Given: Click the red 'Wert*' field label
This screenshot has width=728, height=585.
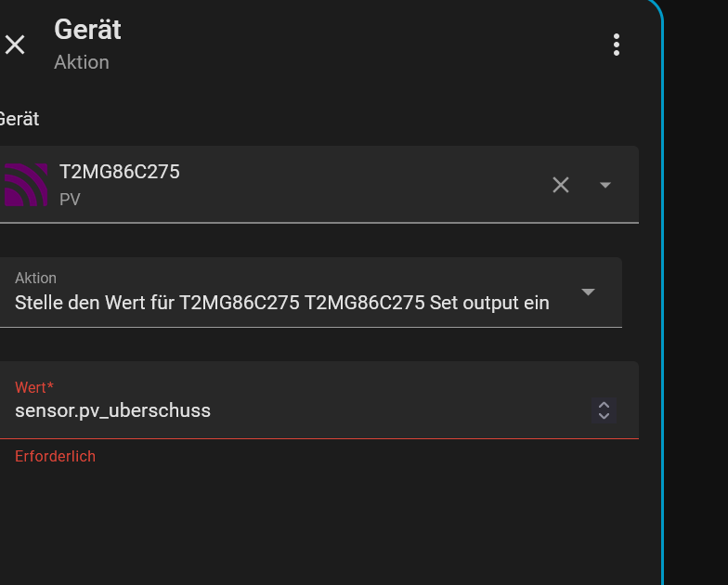Looking at the screenshot, I should pyautogui.click(x=34, y=387).
